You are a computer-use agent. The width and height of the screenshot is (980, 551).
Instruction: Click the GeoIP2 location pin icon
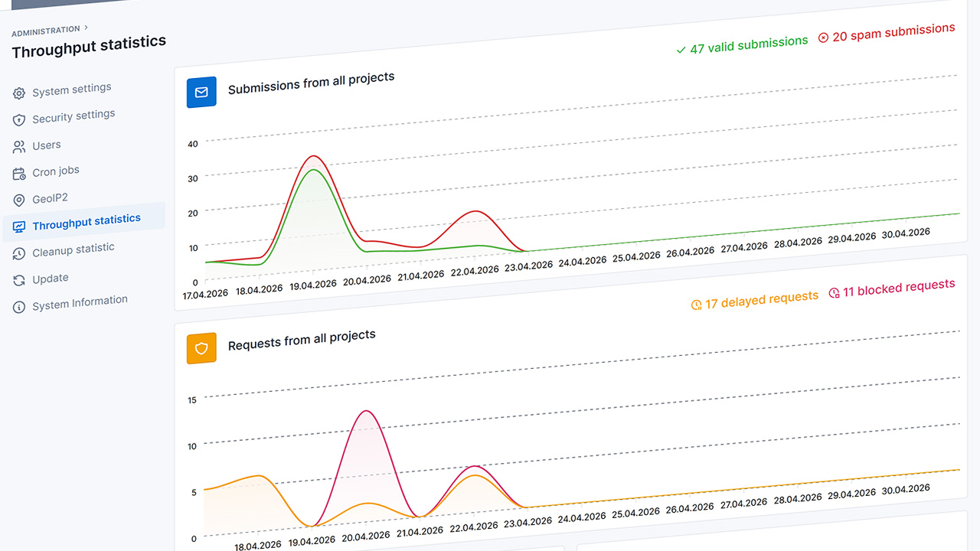tap(19, 201)
